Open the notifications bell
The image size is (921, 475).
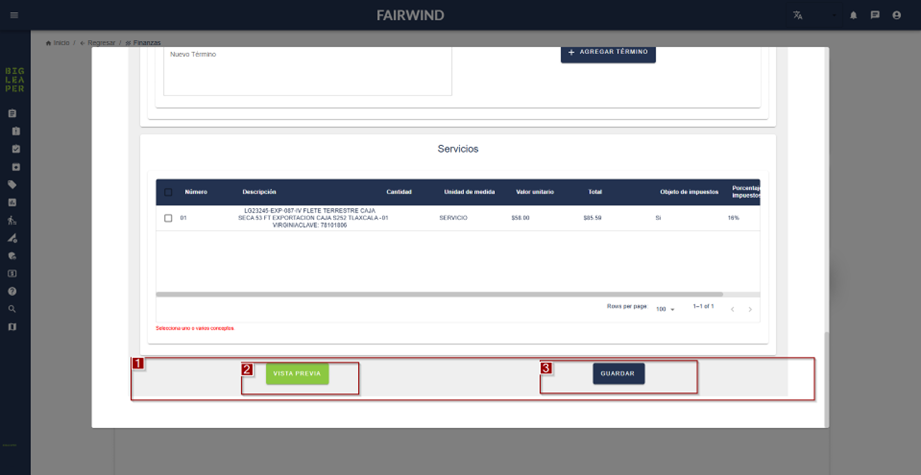pos(853,15)
